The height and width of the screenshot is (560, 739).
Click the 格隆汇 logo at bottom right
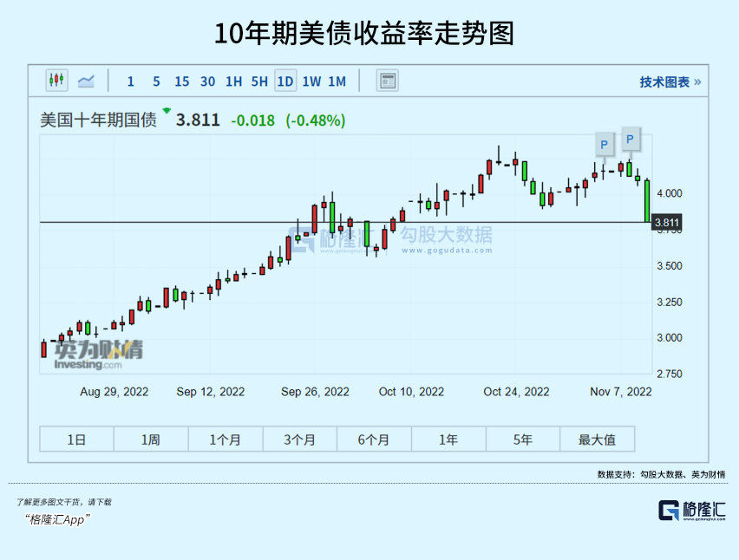tap(692, 510)
